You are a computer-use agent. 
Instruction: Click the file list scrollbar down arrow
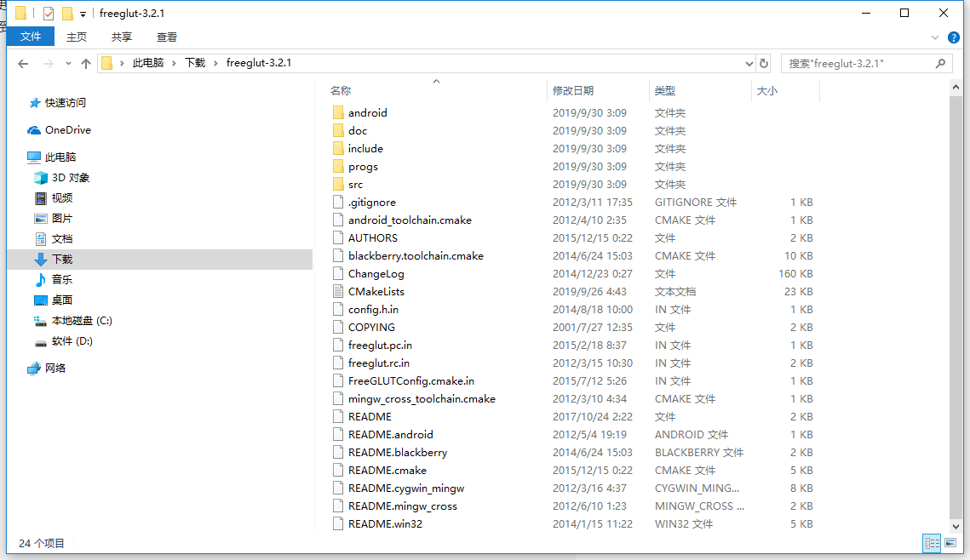click(956, 527)
